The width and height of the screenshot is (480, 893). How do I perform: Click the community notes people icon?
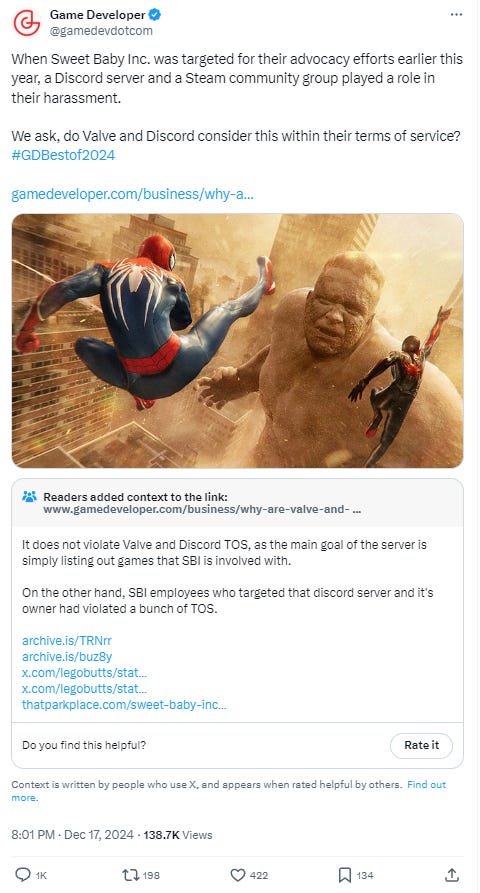click(30, 497)
